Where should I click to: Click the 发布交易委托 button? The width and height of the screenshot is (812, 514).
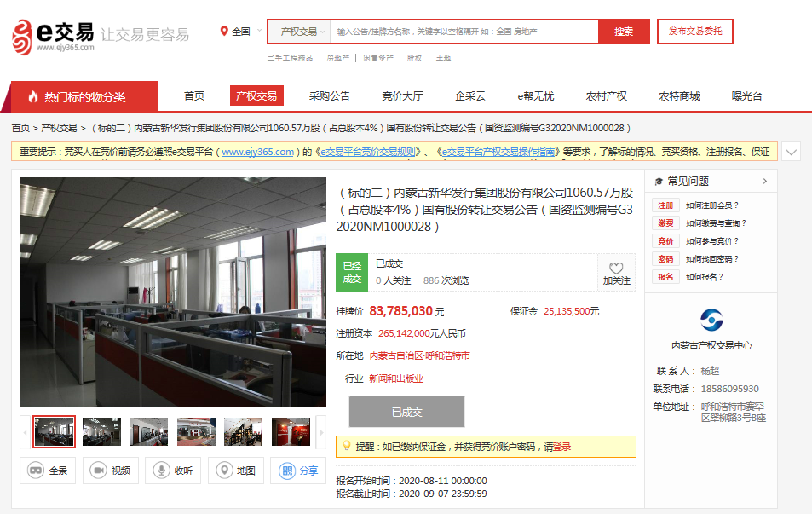695,31
